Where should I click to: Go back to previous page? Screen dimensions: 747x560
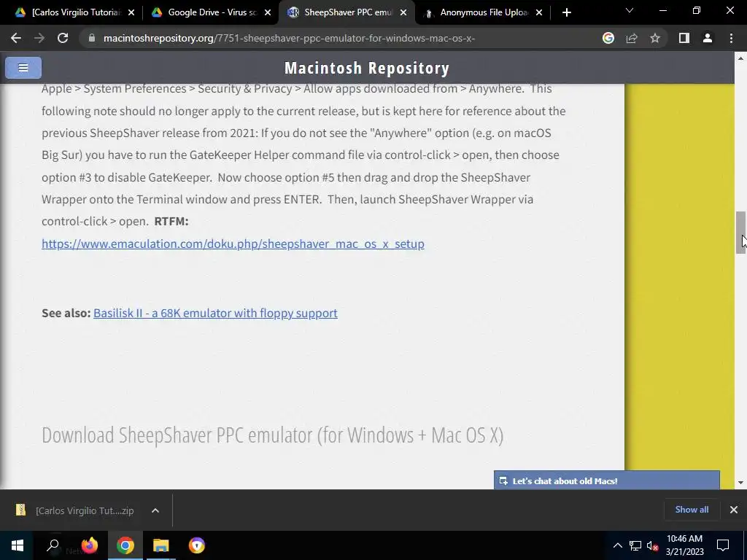coord(16,38)
